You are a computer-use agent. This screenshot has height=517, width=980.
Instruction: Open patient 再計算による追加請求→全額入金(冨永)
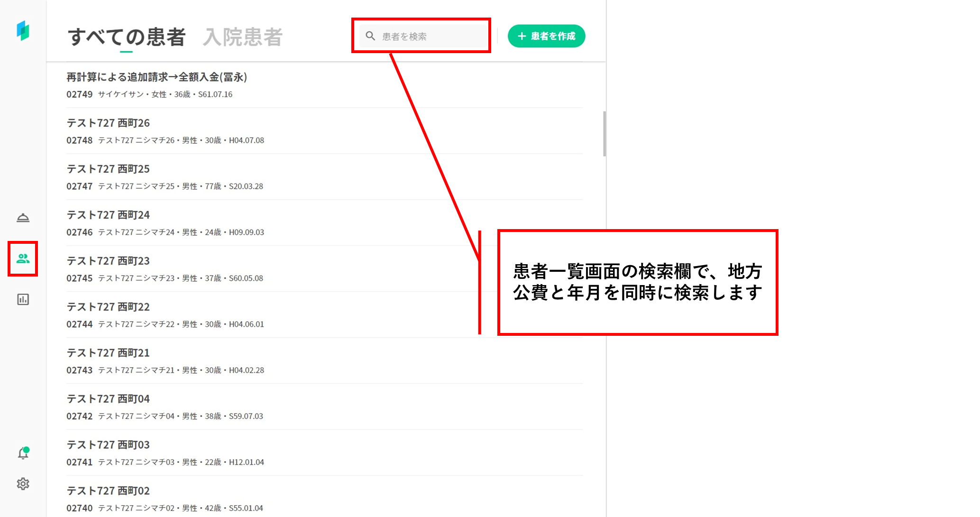pos(156,77)
